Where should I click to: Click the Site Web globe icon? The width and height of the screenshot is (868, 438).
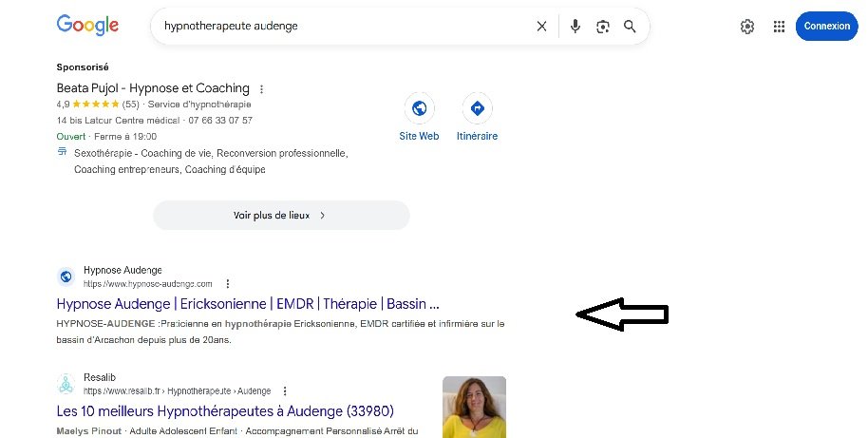click(419, 108)
